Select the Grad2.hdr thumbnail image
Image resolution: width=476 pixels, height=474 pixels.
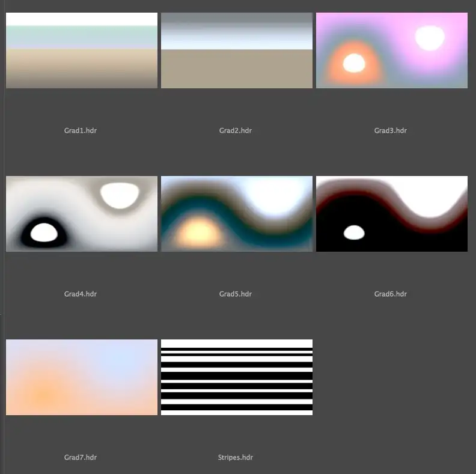[237, 50]
